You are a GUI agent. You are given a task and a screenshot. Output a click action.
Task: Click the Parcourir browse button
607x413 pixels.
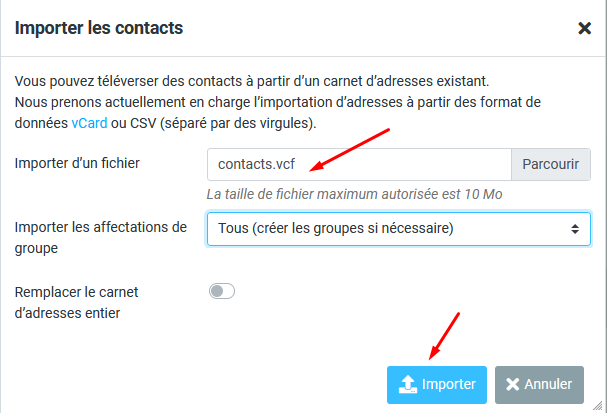tap(550, 164)
